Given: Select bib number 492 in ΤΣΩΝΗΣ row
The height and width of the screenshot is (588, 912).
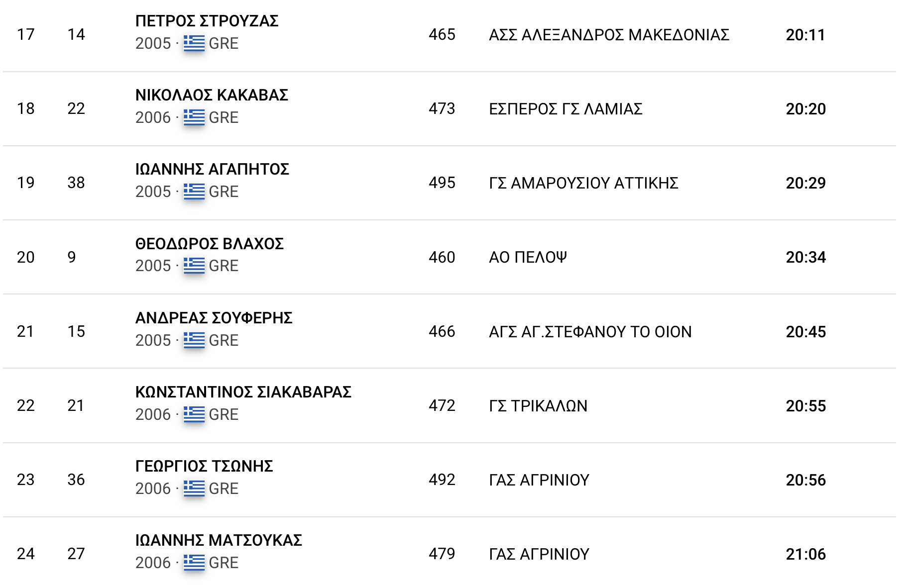Looking at the screenshot, I should coord(442,480).
